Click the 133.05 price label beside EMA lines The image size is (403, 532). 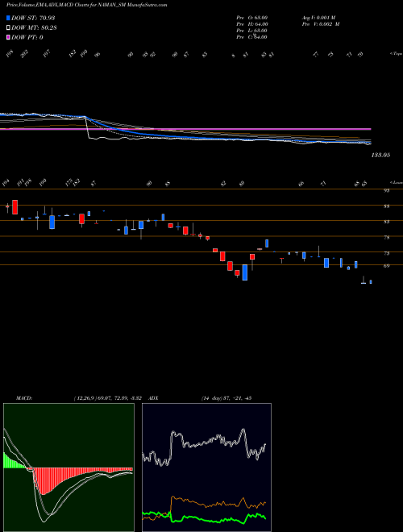pyautogui.click(x=380, y=155)
